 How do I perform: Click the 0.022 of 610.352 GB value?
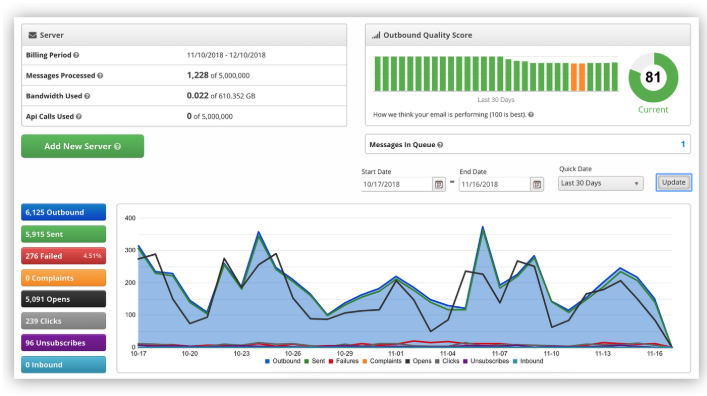click(221, 96)
